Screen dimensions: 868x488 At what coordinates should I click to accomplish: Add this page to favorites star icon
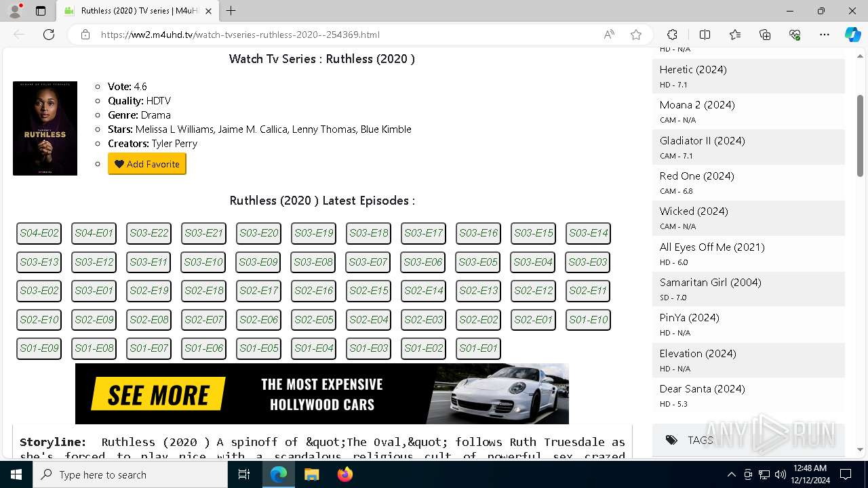click(636, 35)
